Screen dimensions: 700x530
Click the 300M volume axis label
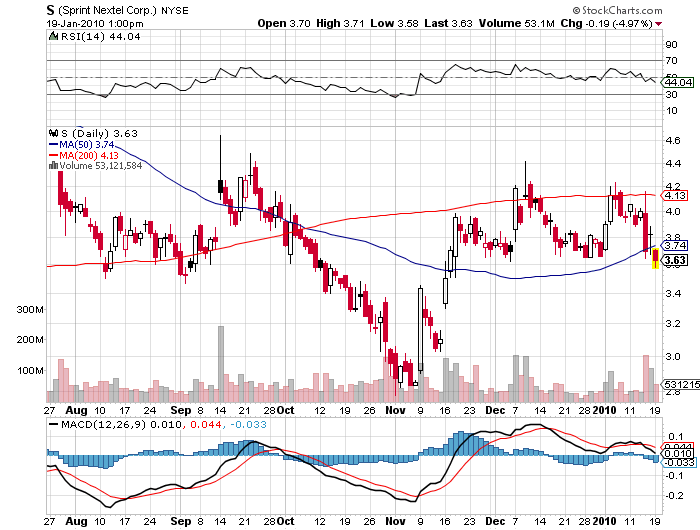tap(30, 309)
